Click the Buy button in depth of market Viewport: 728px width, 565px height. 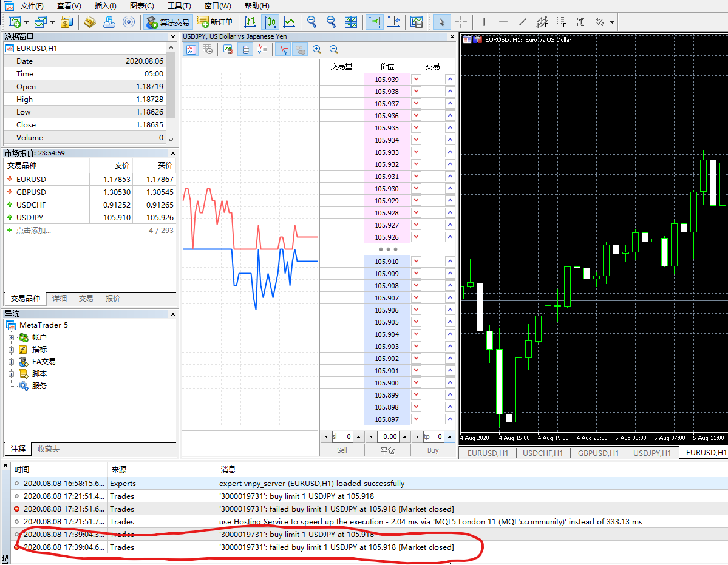[x=433, y=450]
